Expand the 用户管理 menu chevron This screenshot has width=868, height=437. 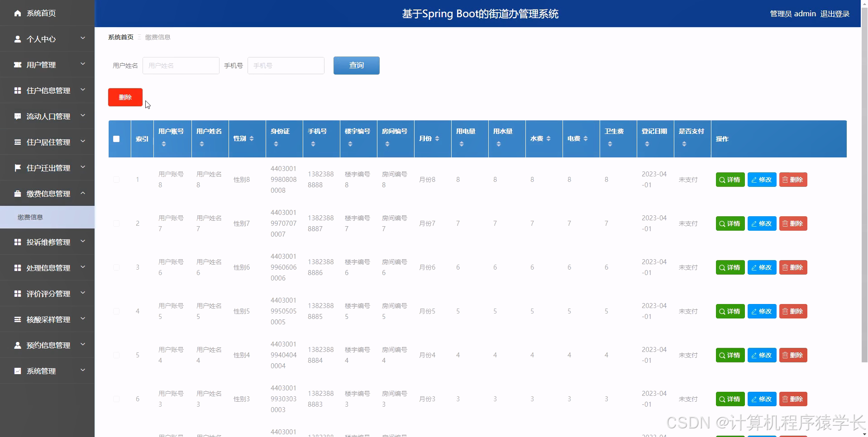pyautogui.click(x=83, y=64)
